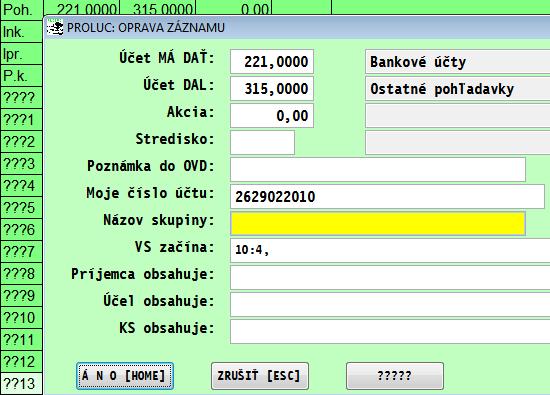Click the 0,00 cell in background table

(234, 8)
